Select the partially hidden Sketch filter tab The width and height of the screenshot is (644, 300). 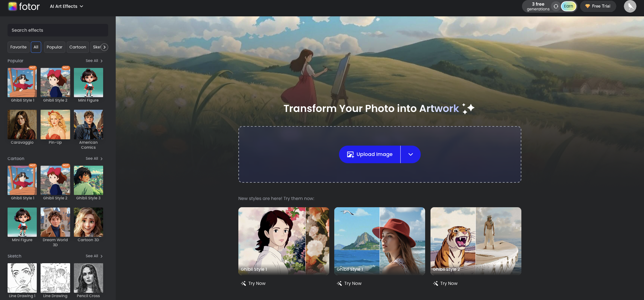[x=96, y=47]
